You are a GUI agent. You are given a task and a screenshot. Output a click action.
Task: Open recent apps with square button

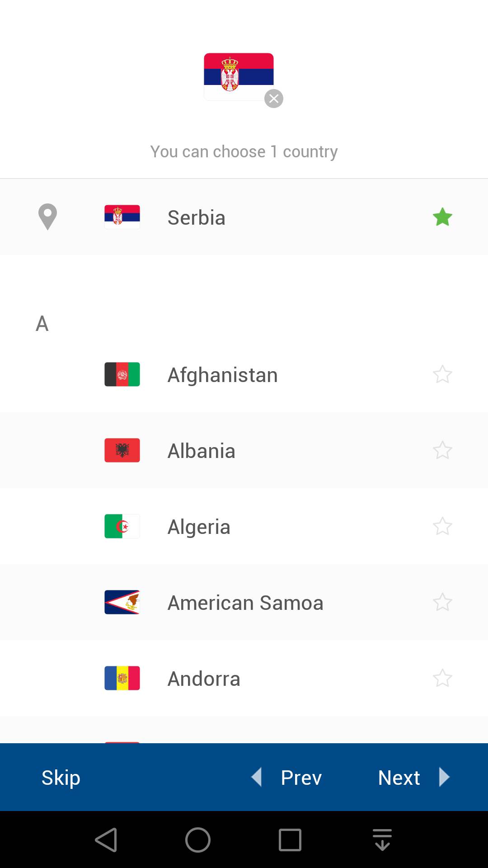tap(290, 840)
